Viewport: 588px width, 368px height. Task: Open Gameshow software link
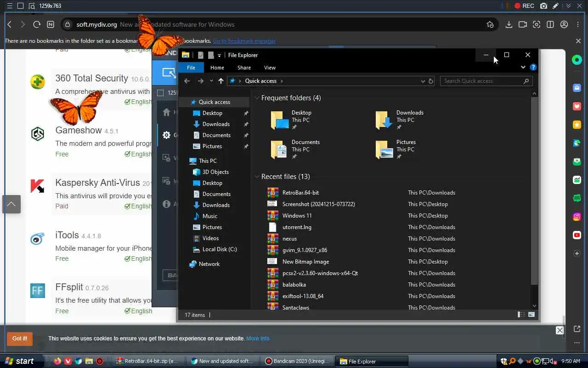pyautogui.click(x=79, y=130)
